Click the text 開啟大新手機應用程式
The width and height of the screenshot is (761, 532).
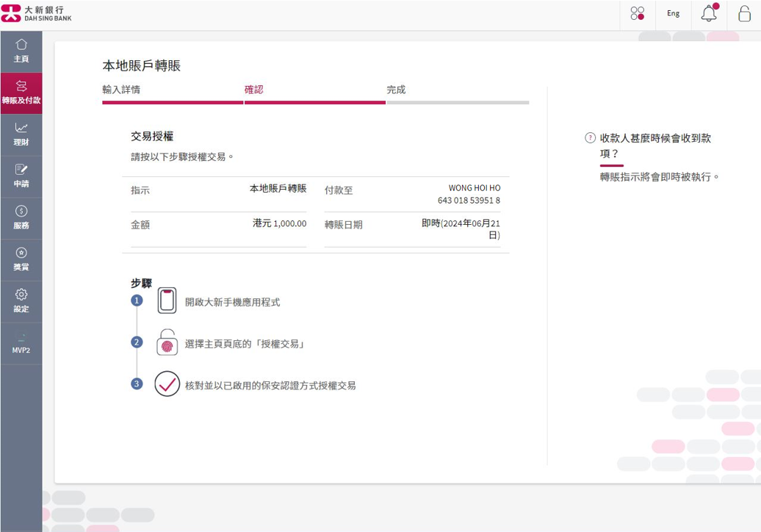click(232, 303)
